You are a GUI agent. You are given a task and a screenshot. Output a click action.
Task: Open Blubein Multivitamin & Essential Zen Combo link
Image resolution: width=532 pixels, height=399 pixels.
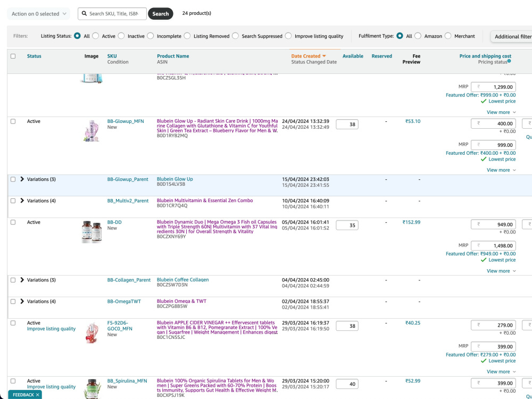point(205,201)
